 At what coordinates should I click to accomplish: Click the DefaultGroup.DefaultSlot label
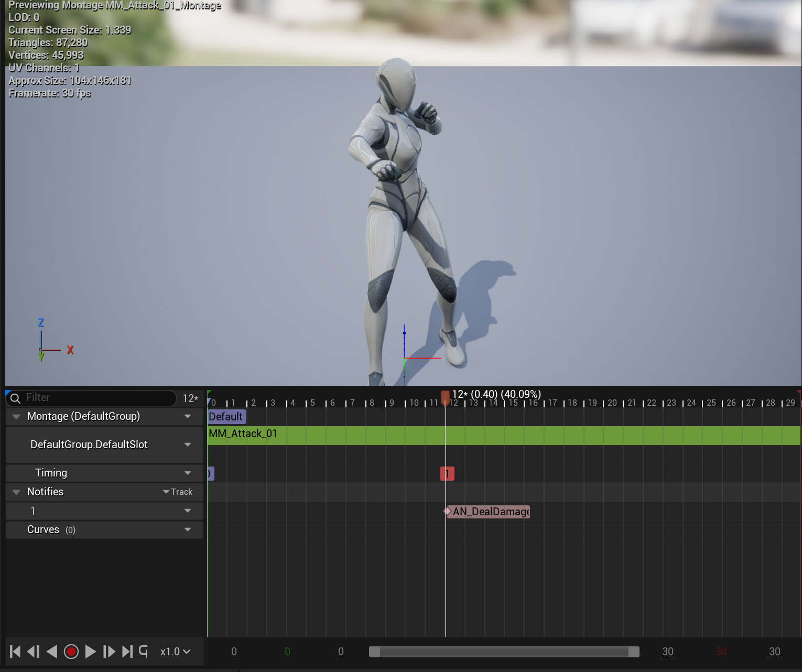coord(89,445)
